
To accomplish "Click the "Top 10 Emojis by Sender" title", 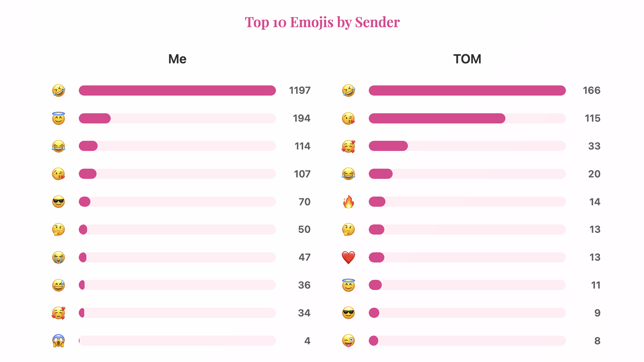I will click(322, 22).
